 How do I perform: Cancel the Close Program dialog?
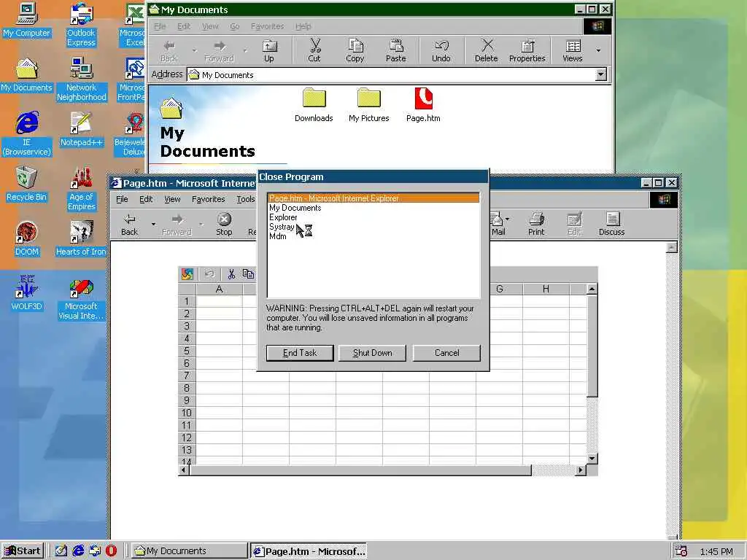(446, 353)
